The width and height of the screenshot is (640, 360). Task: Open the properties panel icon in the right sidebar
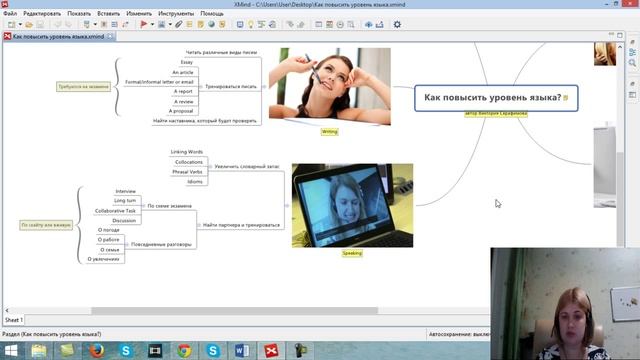[632, 95]
